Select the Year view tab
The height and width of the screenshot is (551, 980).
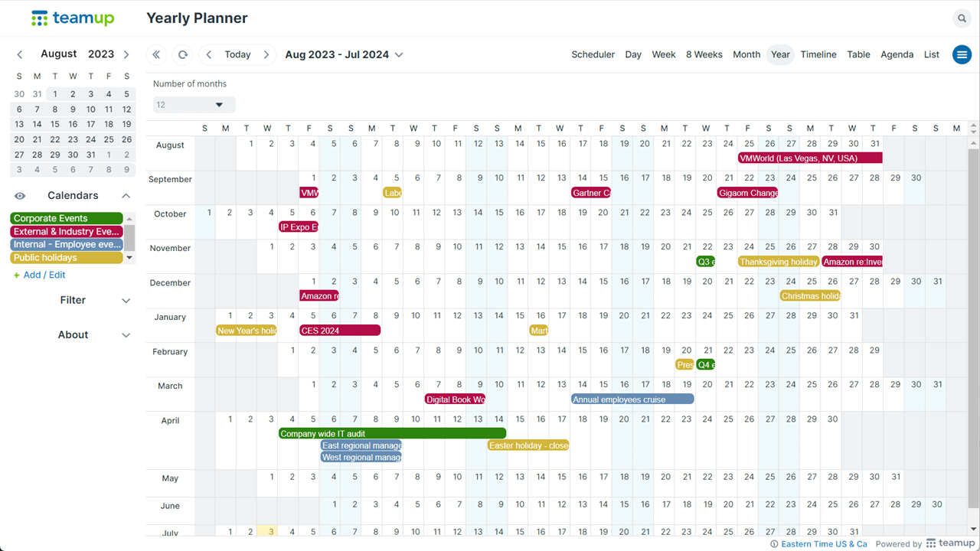[780, 54]
